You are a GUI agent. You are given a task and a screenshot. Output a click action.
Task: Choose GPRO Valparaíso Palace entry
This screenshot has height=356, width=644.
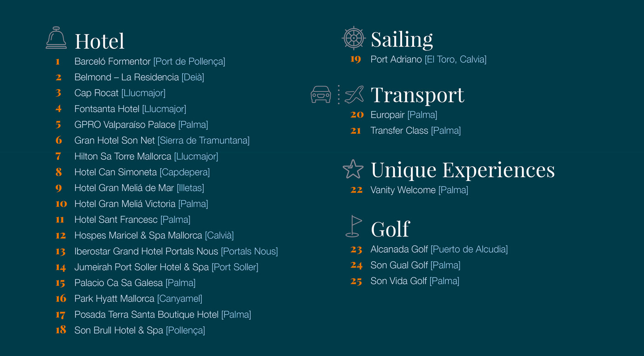141,124
